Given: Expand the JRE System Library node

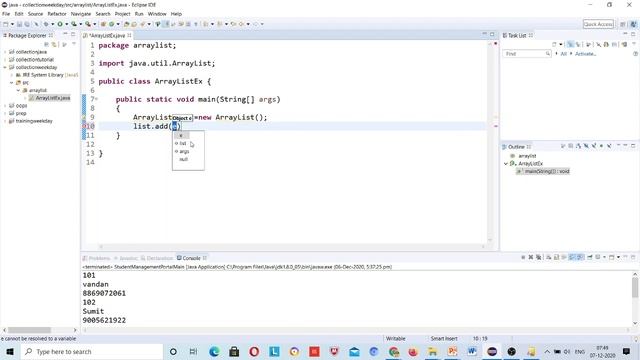Looking at the screenshot, I should pos(12,75).
